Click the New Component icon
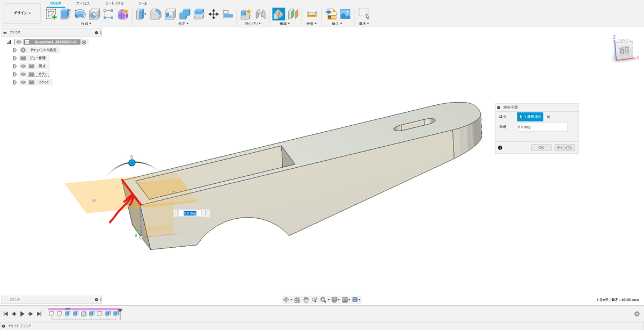Viewport: 644px width, 330px height. point(246,15)
